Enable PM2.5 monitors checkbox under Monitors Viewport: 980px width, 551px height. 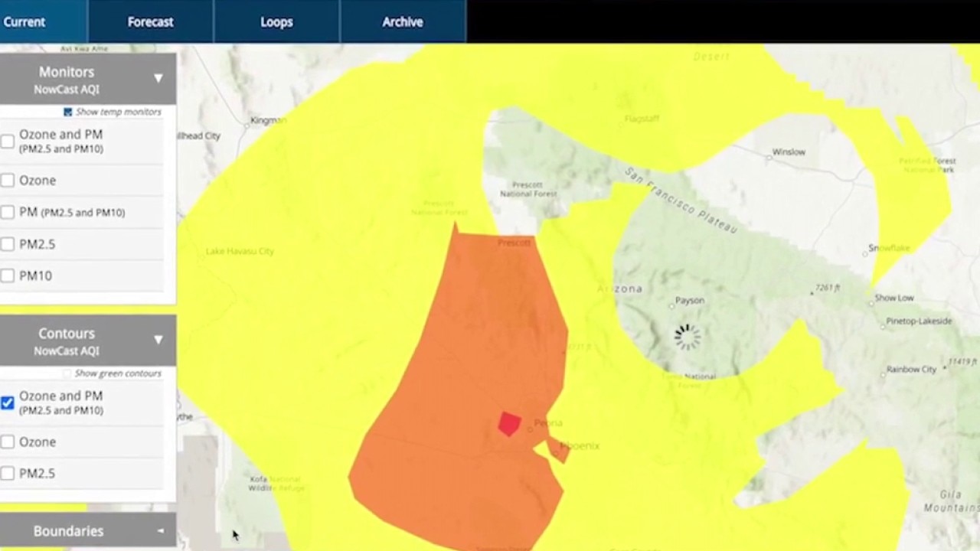[8, 244]
